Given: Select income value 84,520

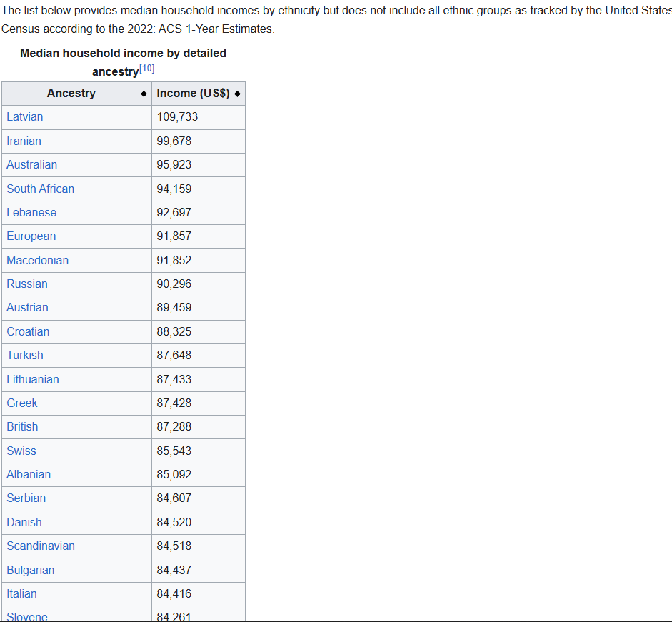Looking at the screenshot, I should (174, 522).
